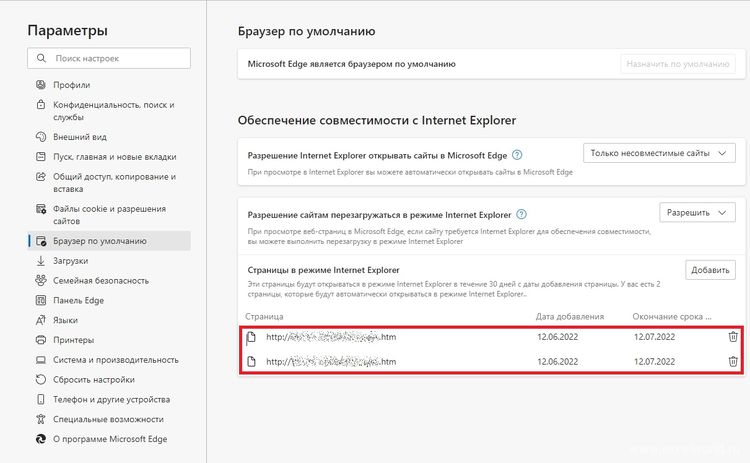750x463 pixels.
Task: Open Общий доступ, копирование и вставка
Action: pyautogui.click(x=114, y=182)
